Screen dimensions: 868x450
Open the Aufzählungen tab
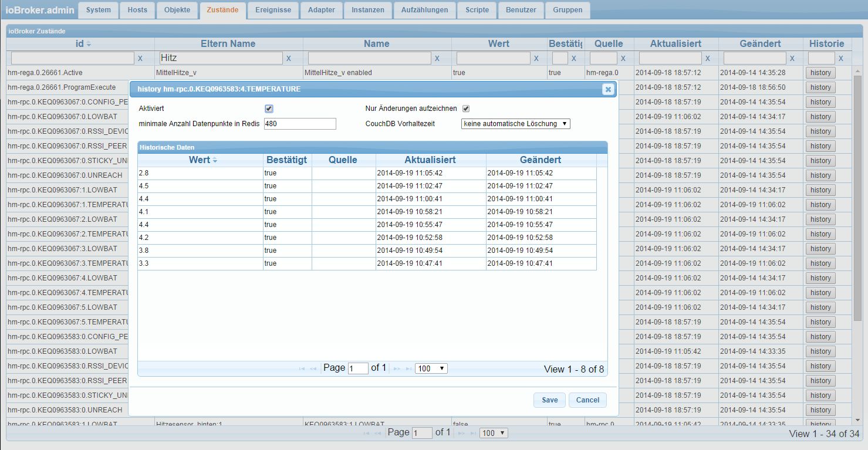tap(425, 10)
